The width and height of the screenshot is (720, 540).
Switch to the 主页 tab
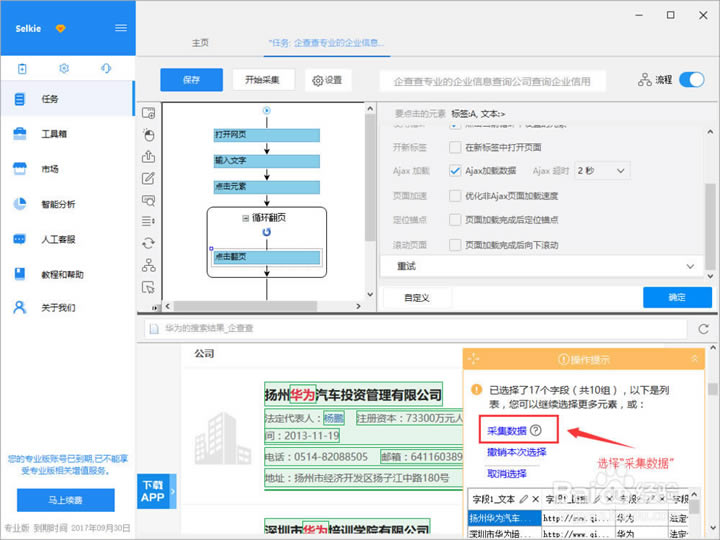(201, 43)
